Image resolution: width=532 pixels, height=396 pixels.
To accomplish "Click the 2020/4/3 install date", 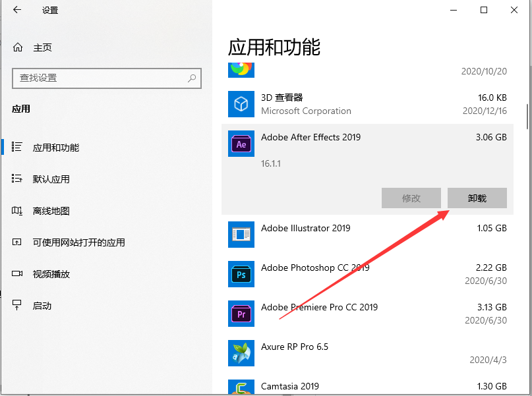I will pyautogui.click(x=488, y=360).
